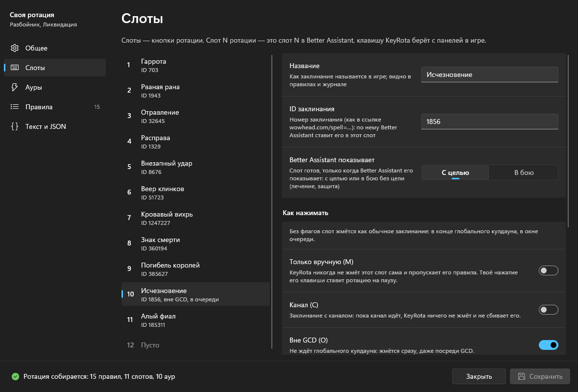
Task: Select slot 7 Кровавый вихрь
Action: 196,218
